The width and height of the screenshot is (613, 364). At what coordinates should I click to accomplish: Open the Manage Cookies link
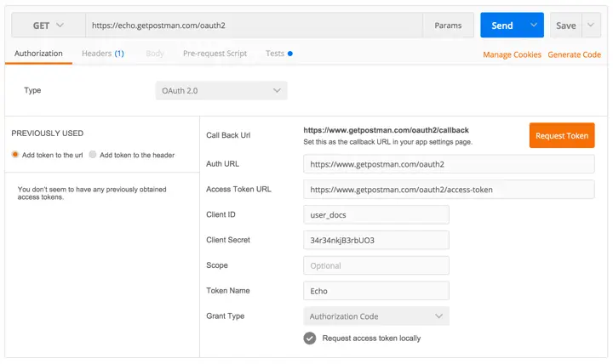pyautogui.click(x=512, y=54)
